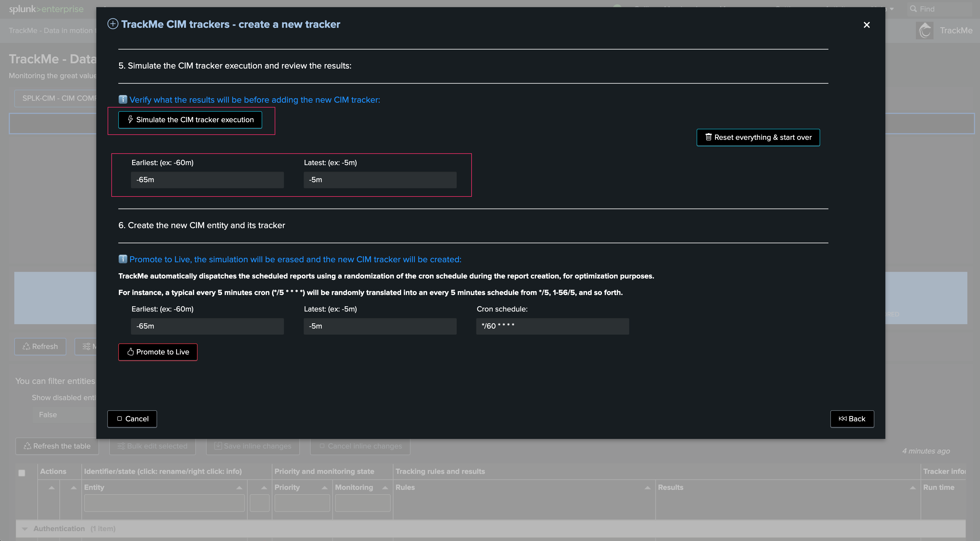Click the Monitoring column filter box
Image resolution: width=980 pixels, height=541 pixels.
click(363, 503)
